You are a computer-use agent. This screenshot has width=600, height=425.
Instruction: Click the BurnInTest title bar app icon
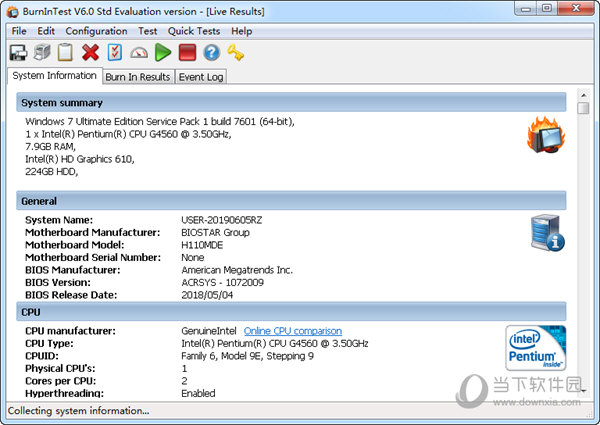coord(13,12)
